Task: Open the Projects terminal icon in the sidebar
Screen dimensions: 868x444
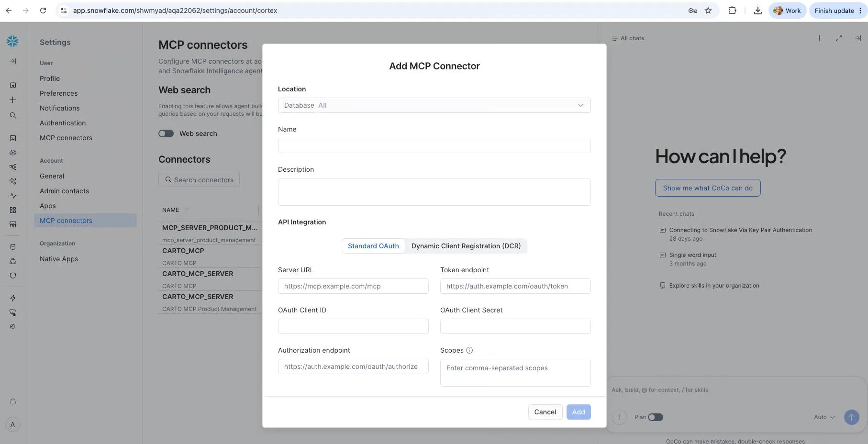Action: [13, 138]
